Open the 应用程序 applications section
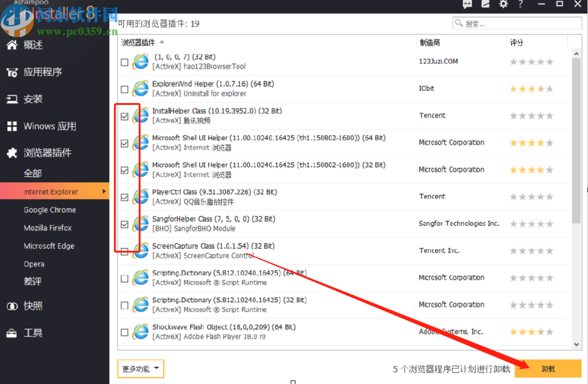588x384 pixels. [x=34, y=72]
